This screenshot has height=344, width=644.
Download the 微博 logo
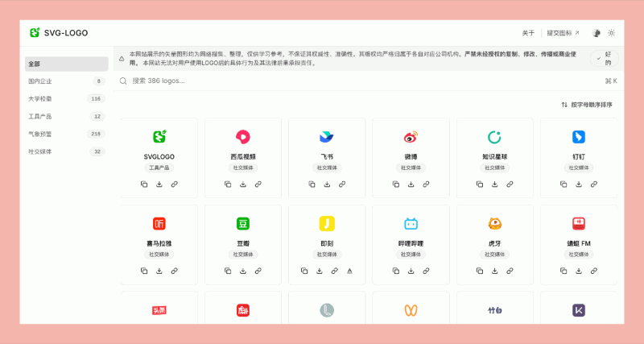click(411, 184)
